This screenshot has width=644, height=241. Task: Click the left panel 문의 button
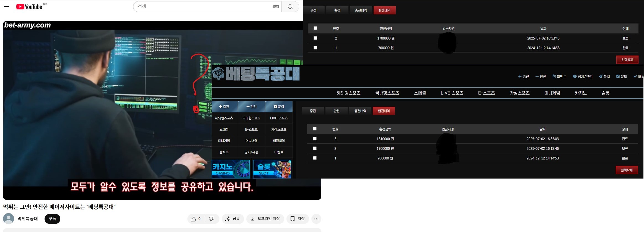click(x=279, y=107)
